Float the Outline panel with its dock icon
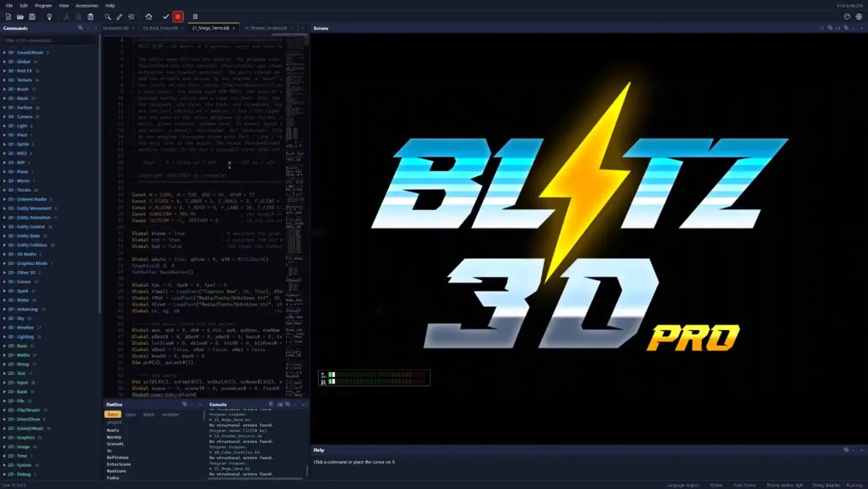This screenshot has width=868, height=489. click(185, 404)
